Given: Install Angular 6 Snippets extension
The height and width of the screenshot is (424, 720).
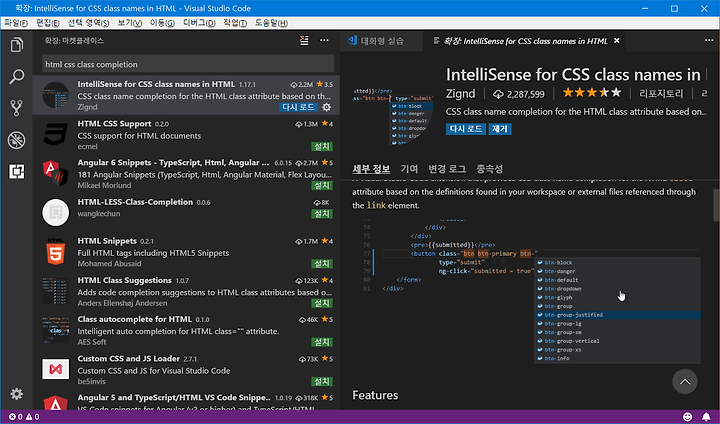Looking at the screenshot, I should click(x=322, y=186).
